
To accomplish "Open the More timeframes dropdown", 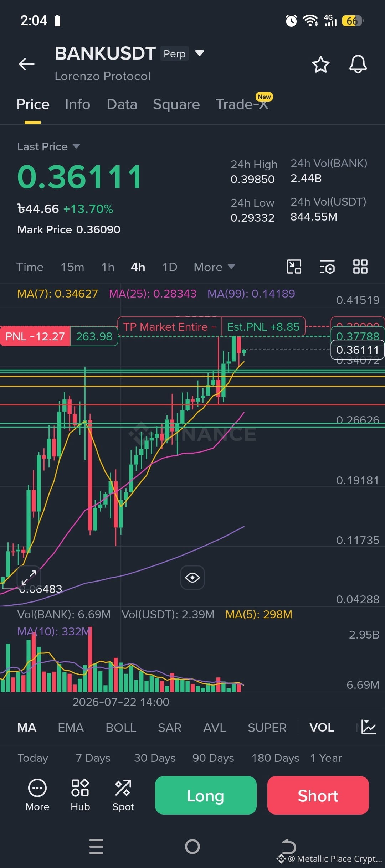I will [214, 267].
